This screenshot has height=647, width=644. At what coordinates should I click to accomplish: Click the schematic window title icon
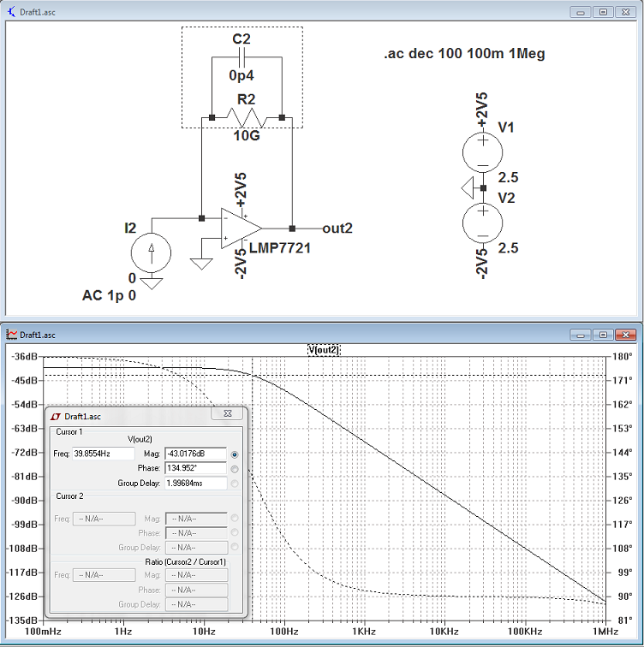pos(11,12)
